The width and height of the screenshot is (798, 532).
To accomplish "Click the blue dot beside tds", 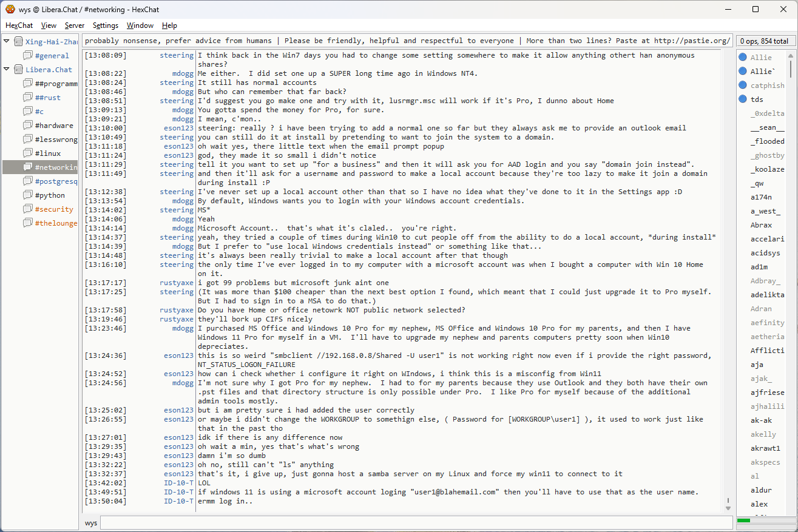I will [743, 99].
